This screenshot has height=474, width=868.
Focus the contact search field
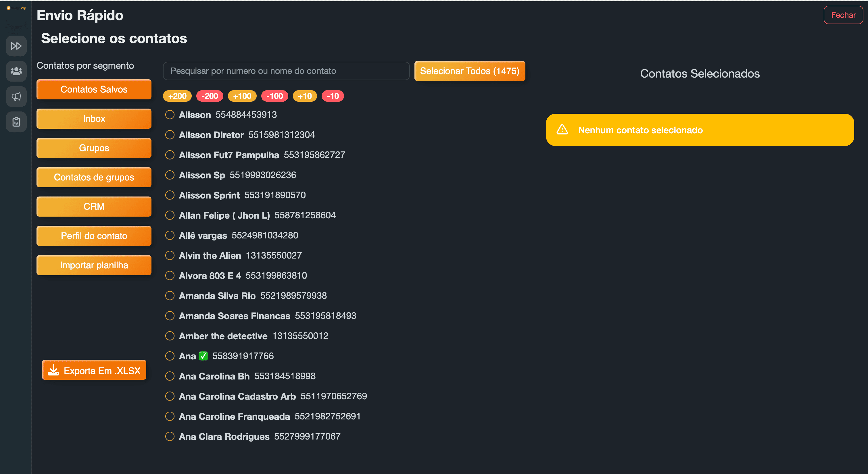tap(286, 71)
